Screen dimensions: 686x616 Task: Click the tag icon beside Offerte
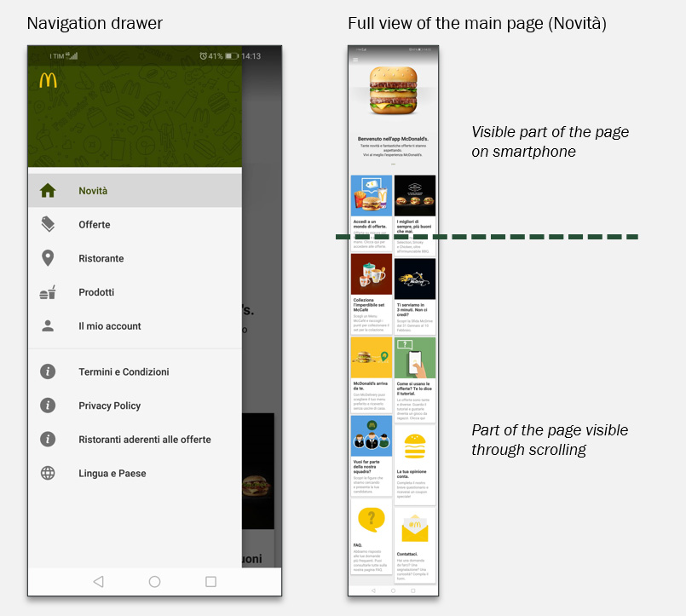click(49, 224)
